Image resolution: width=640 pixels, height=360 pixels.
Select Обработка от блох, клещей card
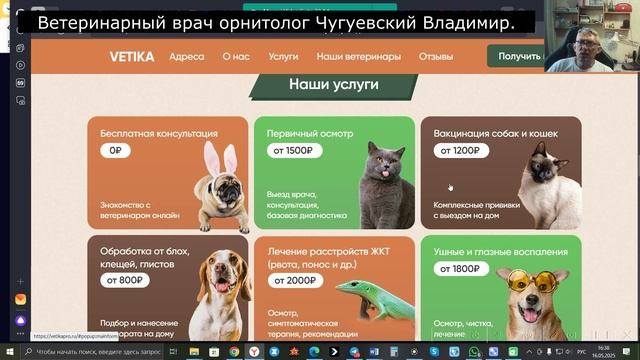168,288
